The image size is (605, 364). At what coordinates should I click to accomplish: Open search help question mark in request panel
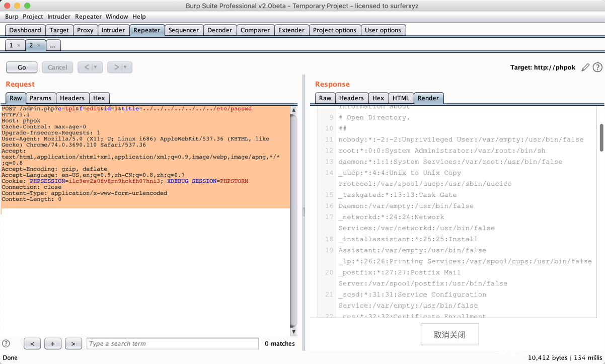6,344
